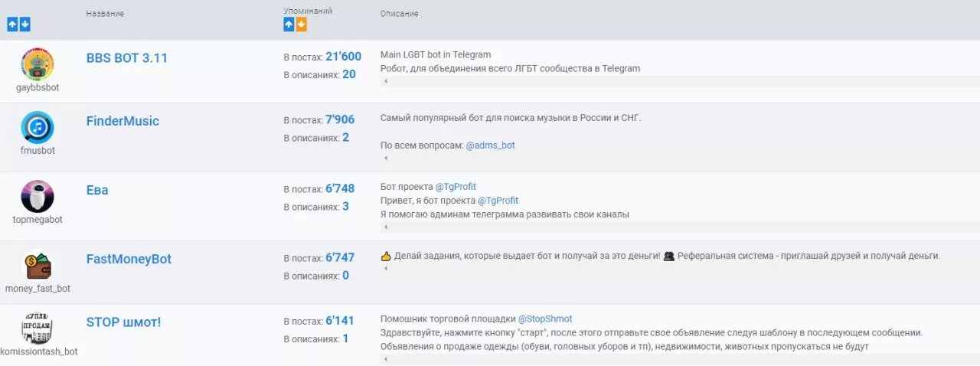Open the topmegabot robot avatar
Viewport: 980px width, 366px height.
pos(38,196)
